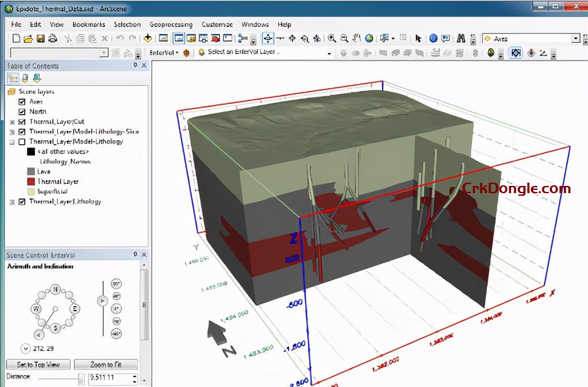Activate the Zoom In tool
Screen dimensions: 588x387
(x=331, y=38)
